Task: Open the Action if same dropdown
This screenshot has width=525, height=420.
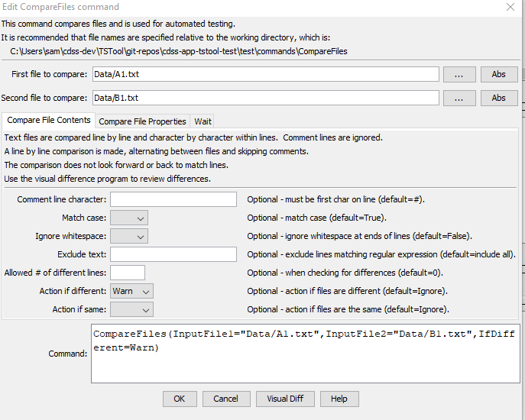Action: tap(132, 309)
